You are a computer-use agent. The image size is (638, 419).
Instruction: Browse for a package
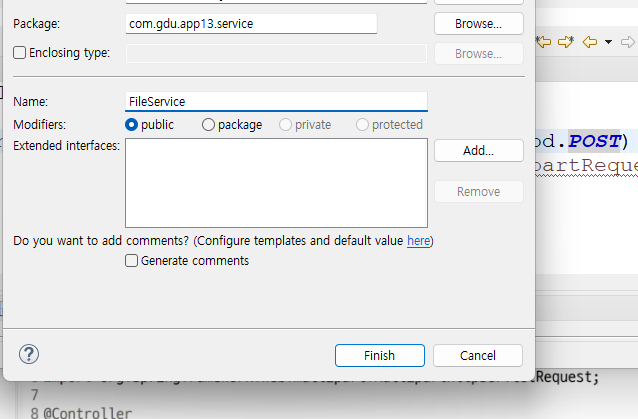pyautogui.click(x=478, y=24)
